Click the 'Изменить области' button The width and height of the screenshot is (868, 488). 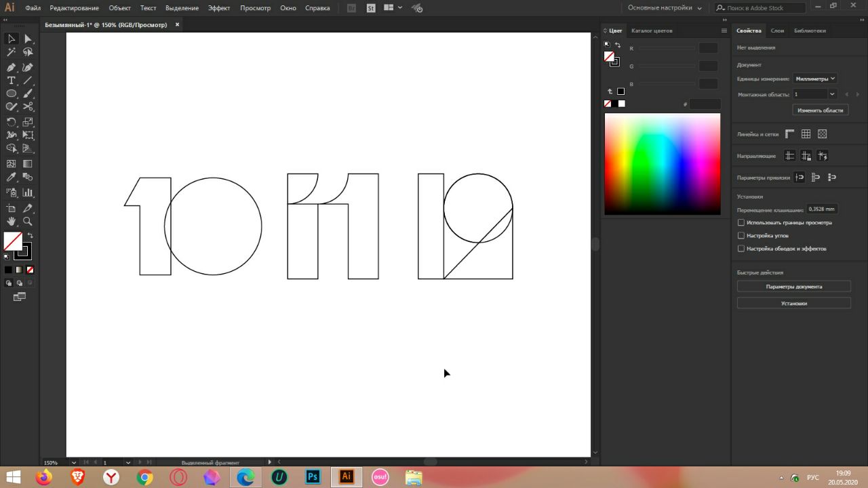(820, 110)
